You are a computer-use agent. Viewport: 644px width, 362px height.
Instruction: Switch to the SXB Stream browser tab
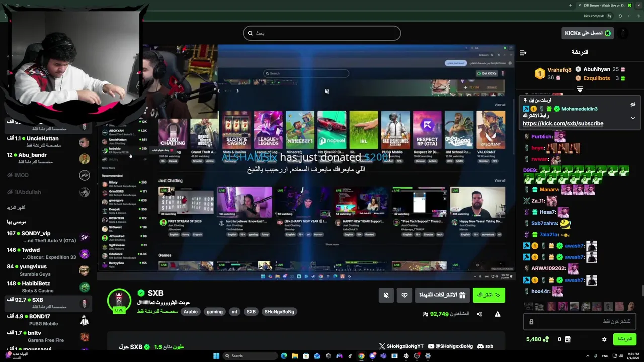point(604,5)
